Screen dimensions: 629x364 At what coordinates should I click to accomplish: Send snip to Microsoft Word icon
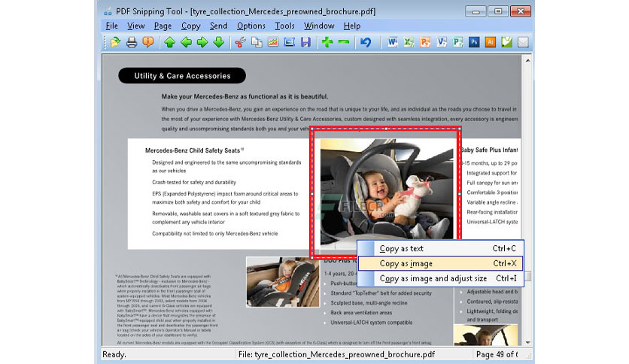click(x=392, y=42)
